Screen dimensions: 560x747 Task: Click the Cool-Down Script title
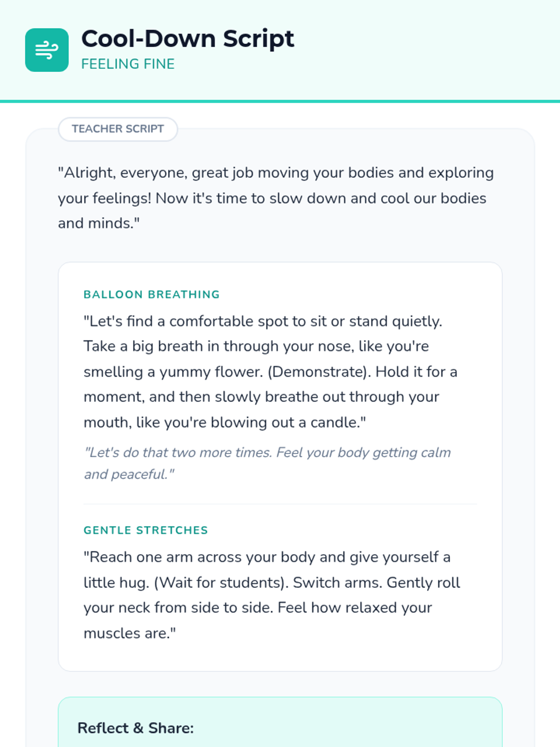click(x=188, y=38)
